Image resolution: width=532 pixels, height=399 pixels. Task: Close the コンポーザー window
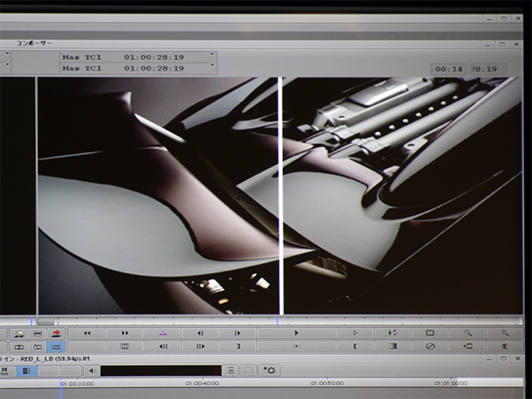click(516, 44)
